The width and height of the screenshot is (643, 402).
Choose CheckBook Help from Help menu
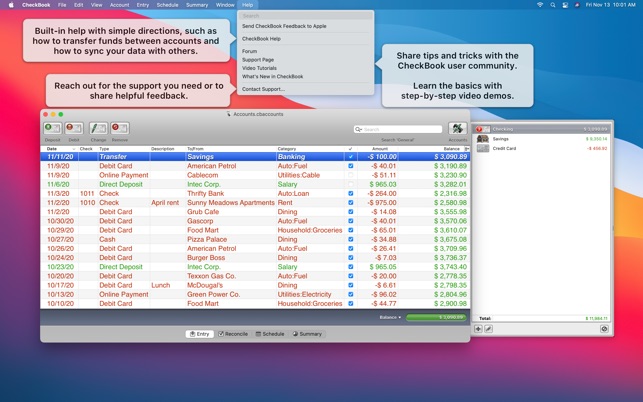point(261,39)
